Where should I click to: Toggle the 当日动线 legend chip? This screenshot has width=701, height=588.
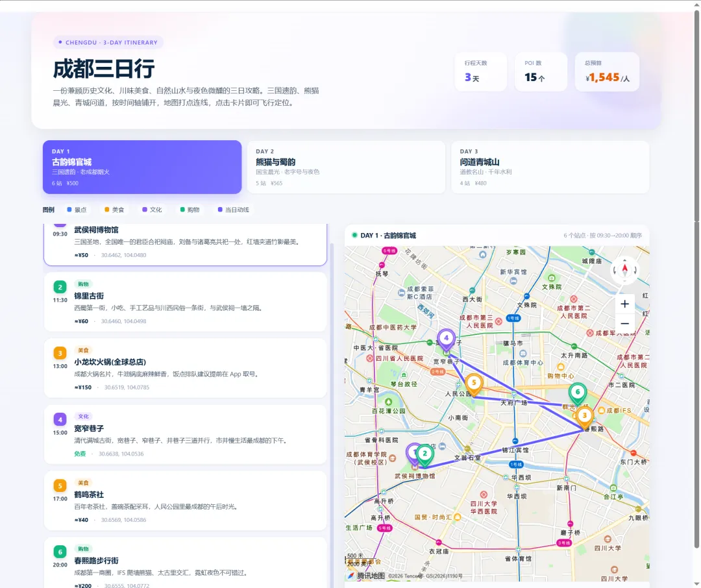pyautogui.click(x=234, y=210)
